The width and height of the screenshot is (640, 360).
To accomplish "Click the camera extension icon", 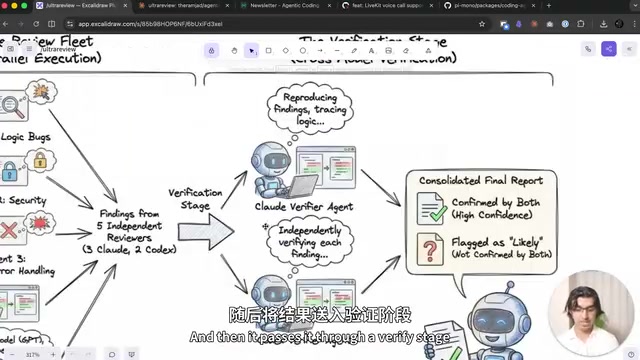I will (x=550, y=24).
